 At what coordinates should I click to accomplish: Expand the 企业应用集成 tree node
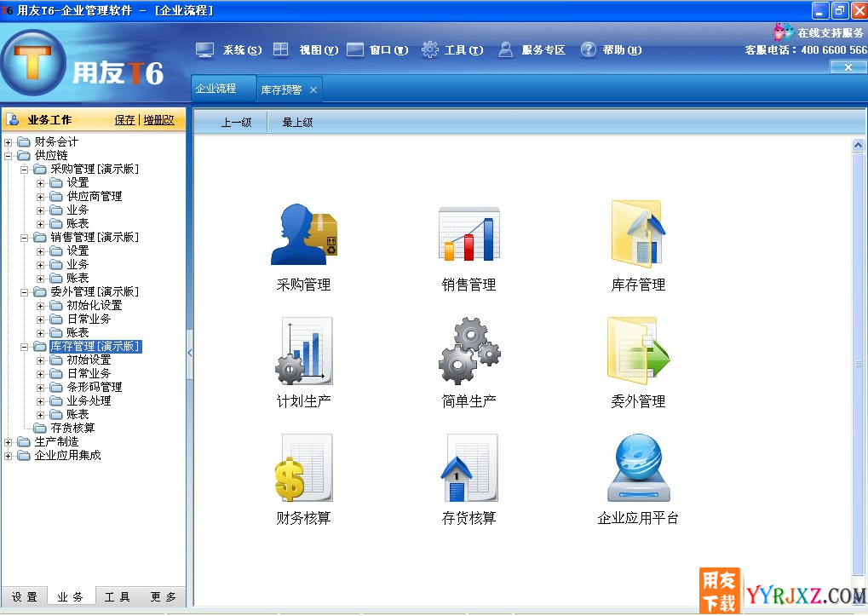9,456
